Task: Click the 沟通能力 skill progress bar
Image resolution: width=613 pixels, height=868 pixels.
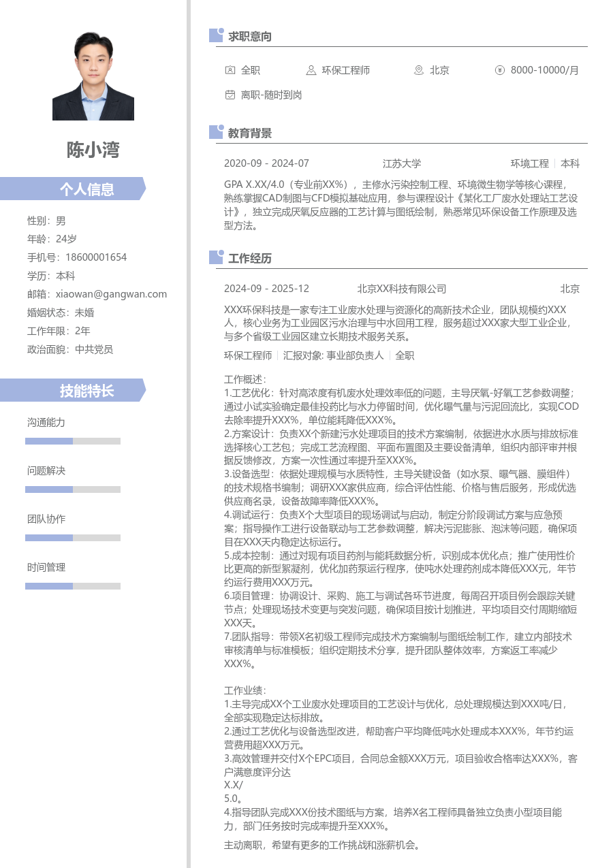Action: pos(72,440)
